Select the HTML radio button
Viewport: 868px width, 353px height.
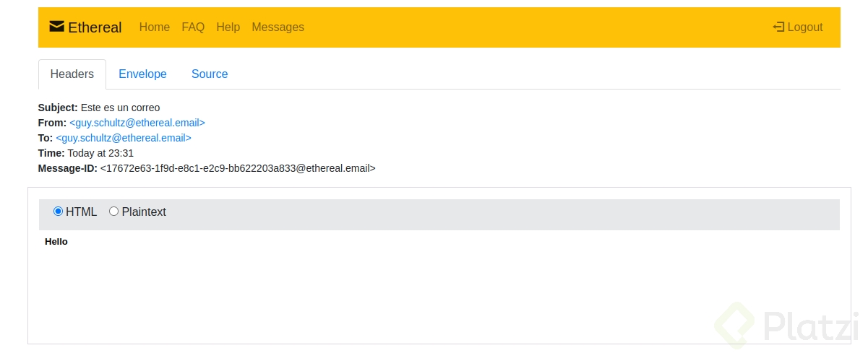(59, 212)
